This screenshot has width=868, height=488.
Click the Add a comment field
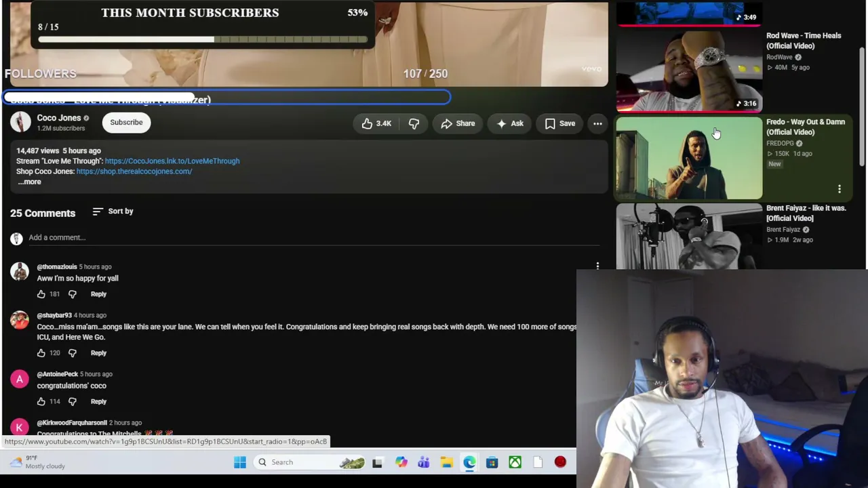tap(313, 237)
